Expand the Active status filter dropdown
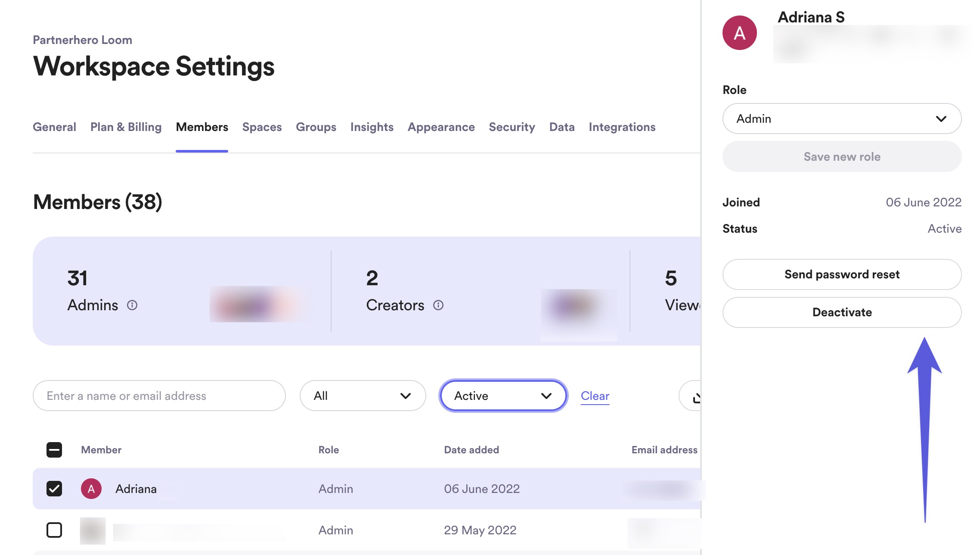 point(503,396)
